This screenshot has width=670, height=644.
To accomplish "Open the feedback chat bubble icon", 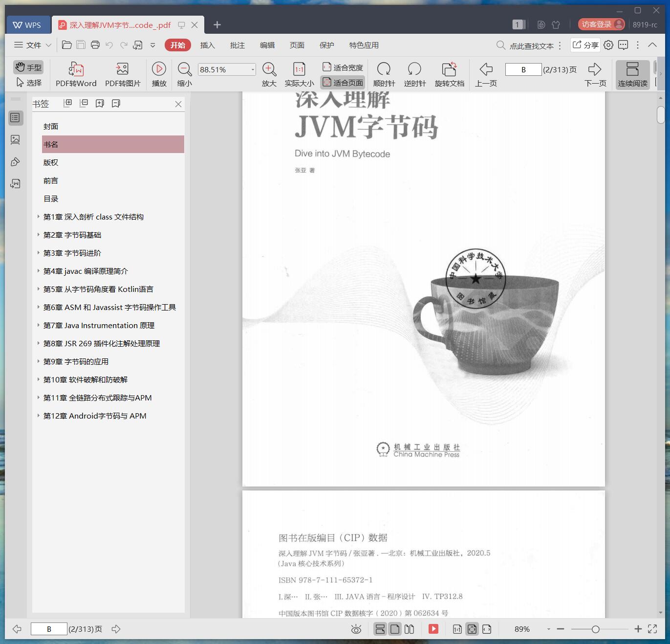I will point(623,45).
